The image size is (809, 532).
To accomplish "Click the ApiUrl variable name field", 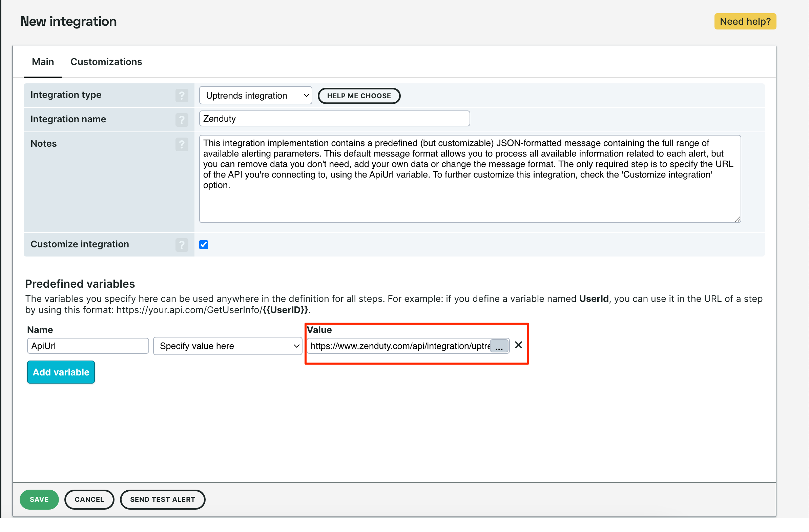I will 88,346.
